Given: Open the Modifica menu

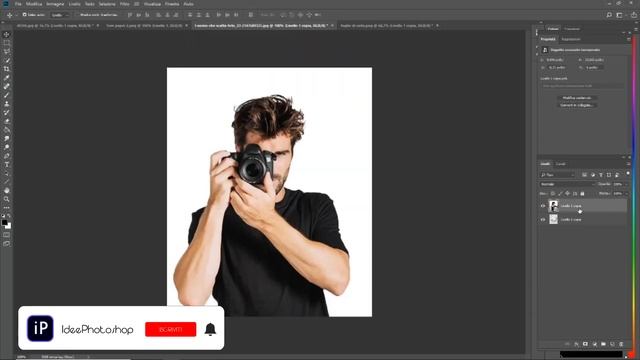Looking at the screenshot, I should tap(34, 4).
